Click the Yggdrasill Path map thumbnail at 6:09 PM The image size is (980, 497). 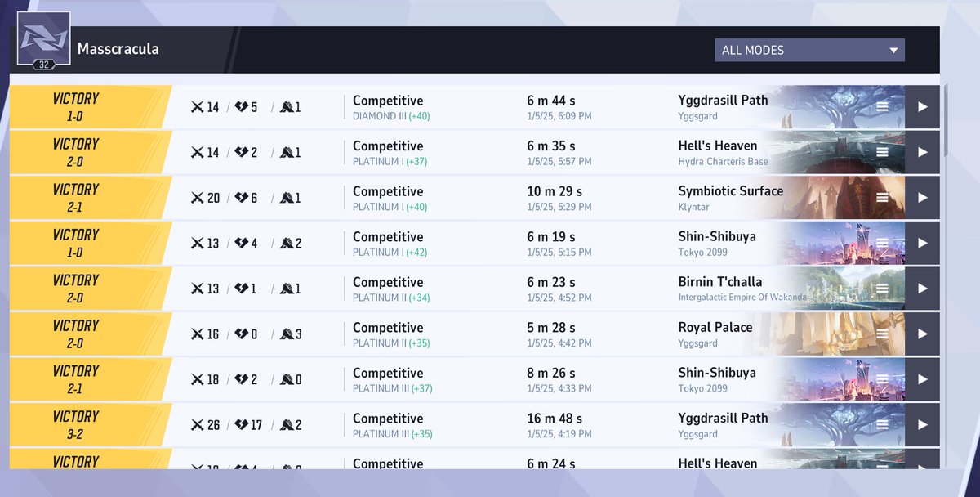(837, 107)
